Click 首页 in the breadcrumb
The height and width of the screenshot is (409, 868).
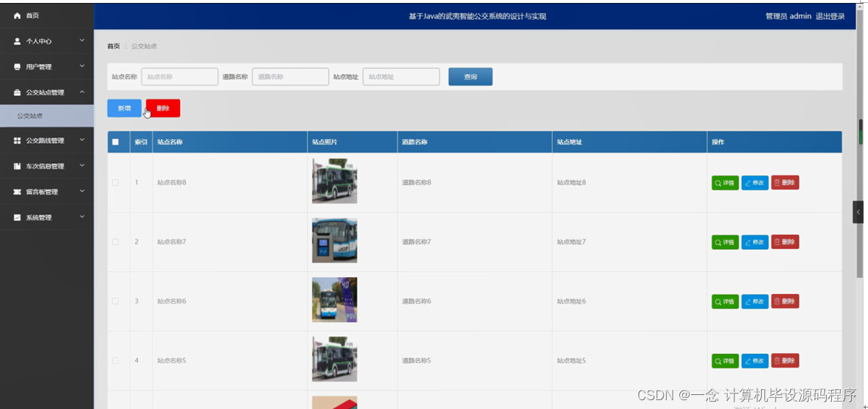pos(114,46)
